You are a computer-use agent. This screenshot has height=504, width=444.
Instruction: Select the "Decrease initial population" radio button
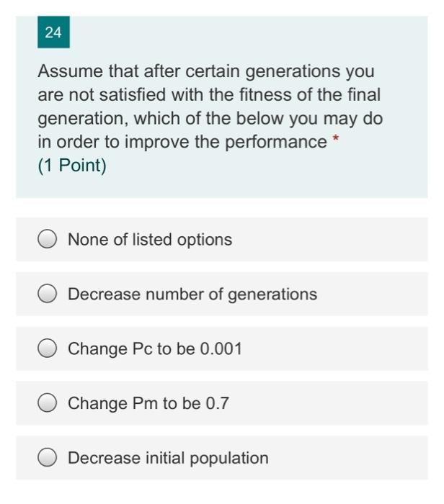(48, 458)
